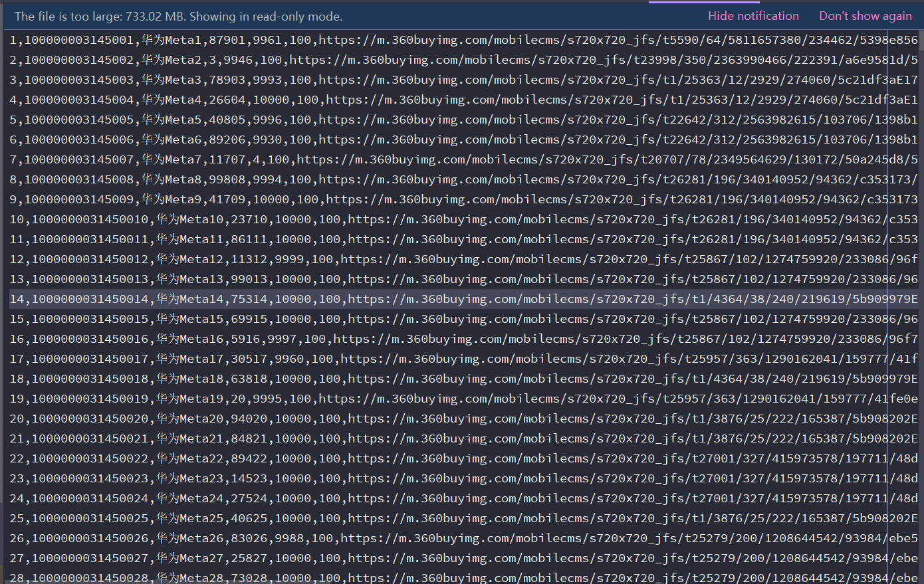Select the line containing 华为Meta6,89206
The height and width of the screenshot is (584, 924).
463,140
